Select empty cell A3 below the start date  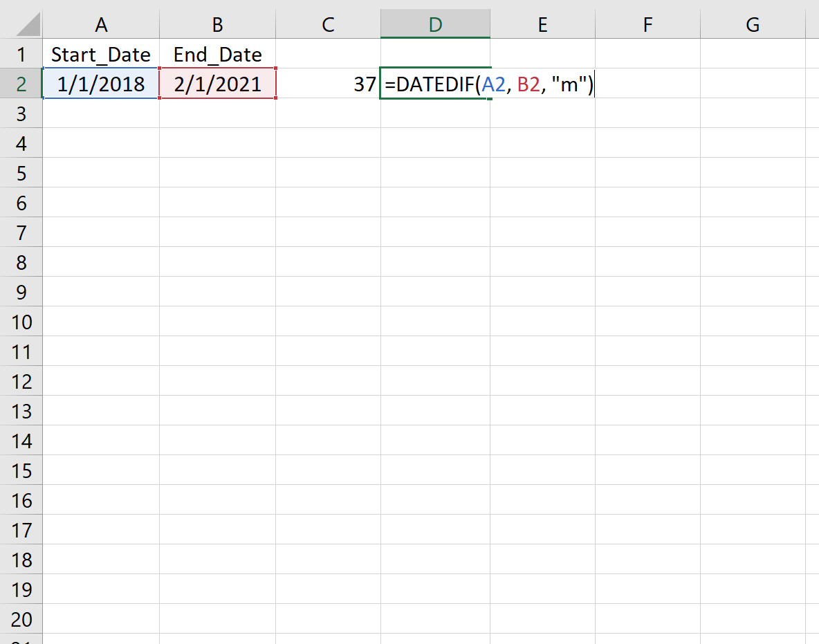coord(101,113)
